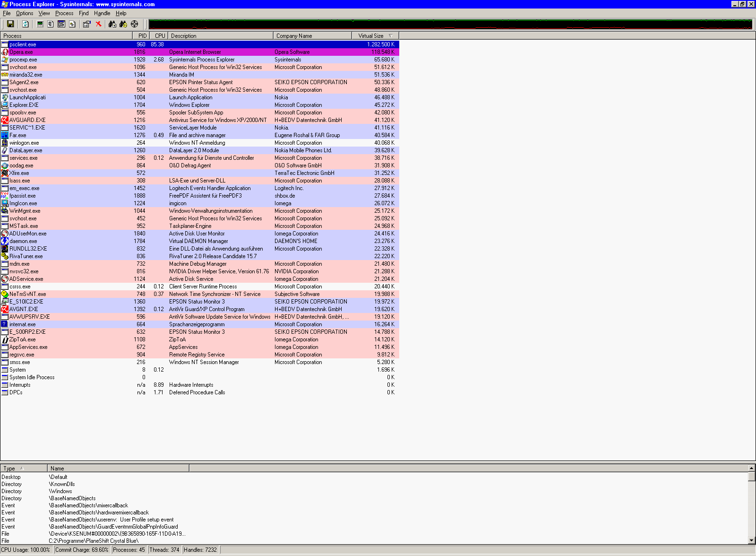756x556 pixels.
Task: Open the System Information graph icon
Action: click(40, 24)
